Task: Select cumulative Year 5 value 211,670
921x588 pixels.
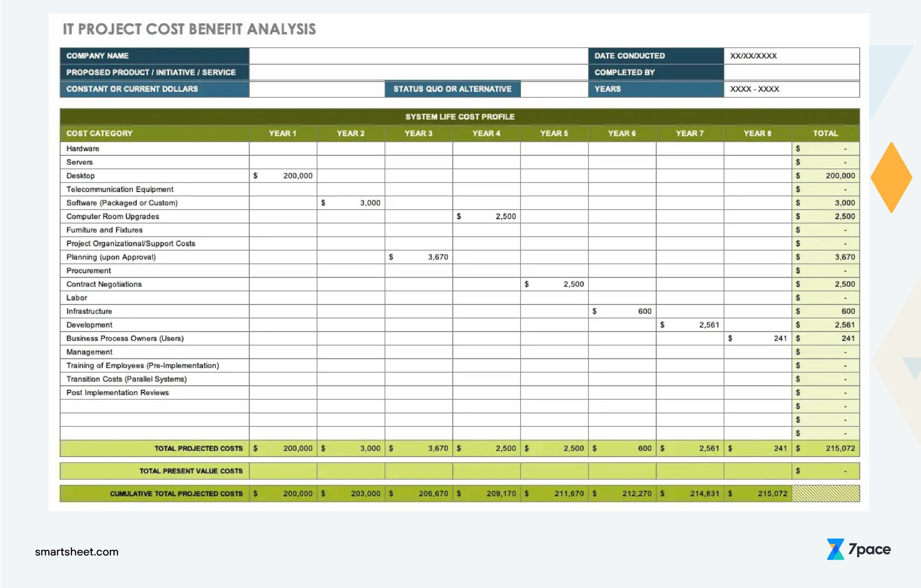Action: (554, 493)
